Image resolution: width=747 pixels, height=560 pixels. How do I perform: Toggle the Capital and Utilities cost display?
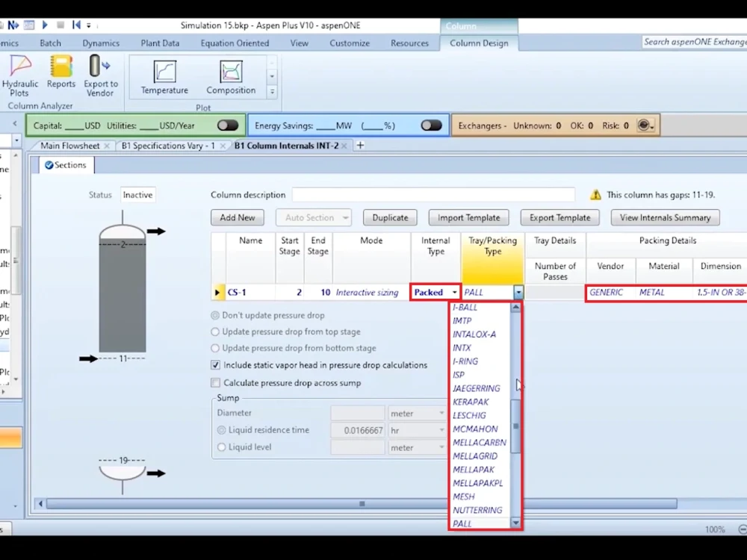pos(228,124)
